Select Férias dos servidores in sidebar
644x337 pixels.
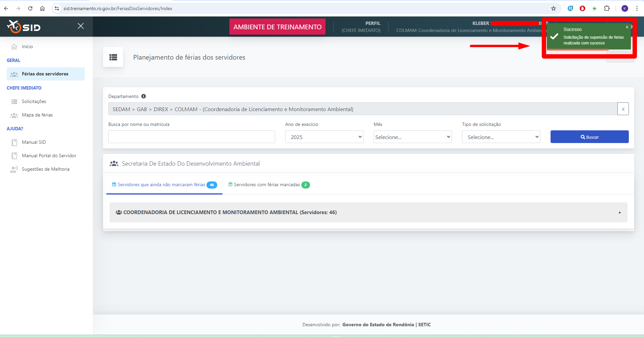point(46,74)
